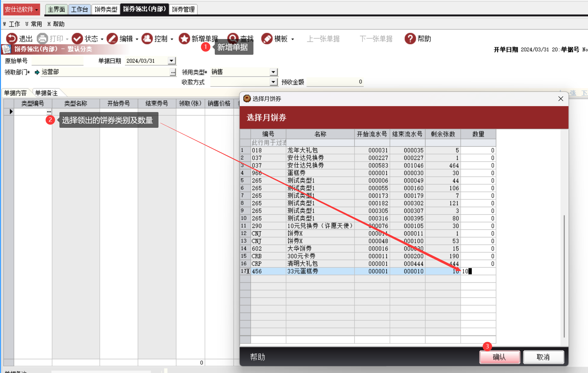Click the 开始流水号 column header
This screenshot has height=373, width=588.
372,134
